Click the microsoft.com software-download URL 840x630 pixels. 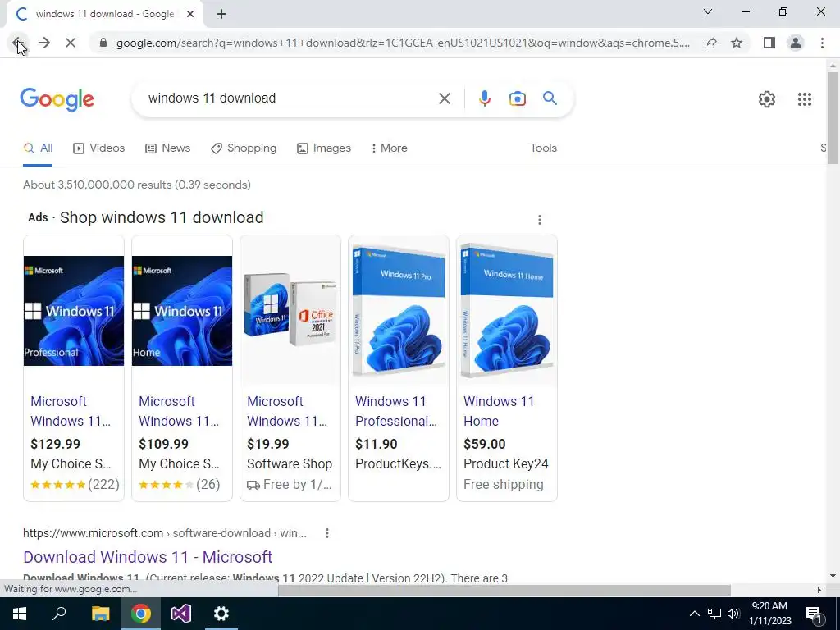point(164,533)
